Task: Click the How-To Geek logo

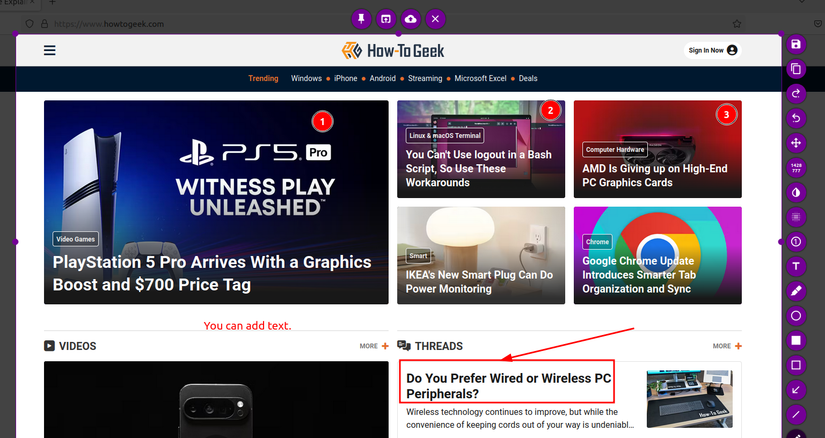Action: [x=393, y=51]
